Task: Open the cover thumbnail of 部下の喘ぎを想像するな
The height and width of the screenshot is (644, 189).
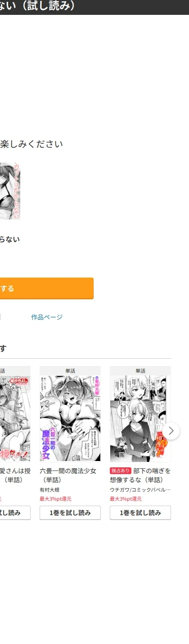Action: [140, 418]
